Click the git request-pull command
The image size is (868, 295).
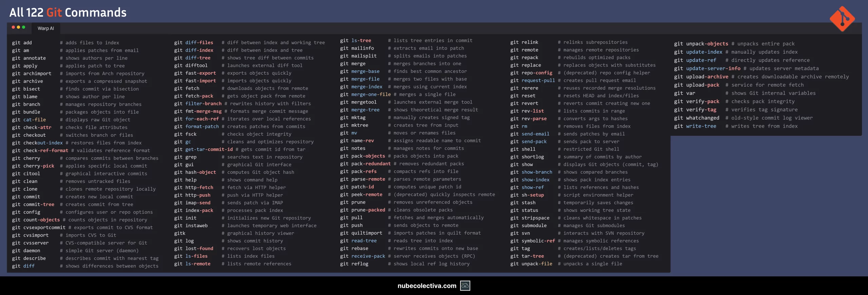tap(532, 80)
